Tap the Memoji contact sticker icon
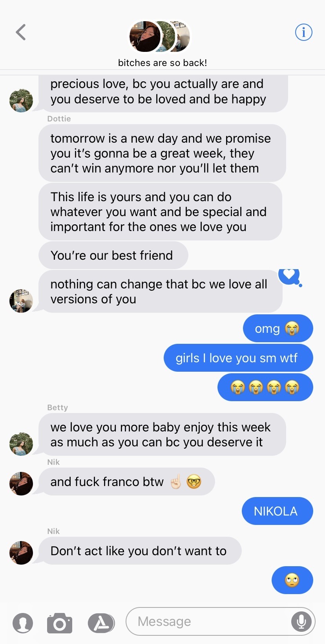 tap(23, 623)
